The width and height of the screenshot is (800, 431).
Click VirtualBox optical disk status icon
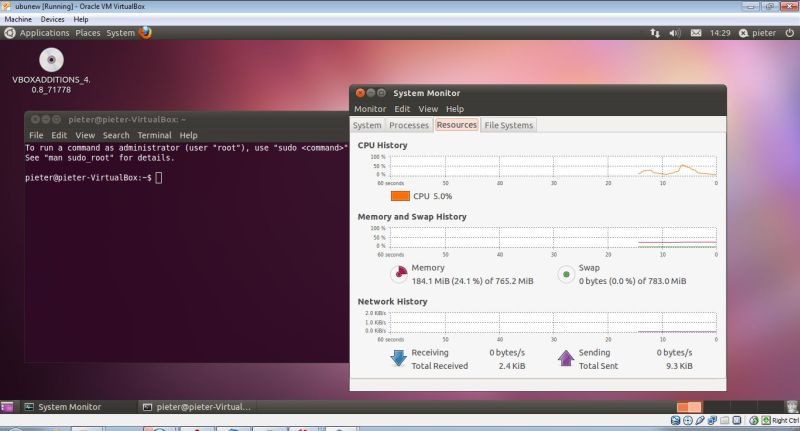click(x=688, y=420)
